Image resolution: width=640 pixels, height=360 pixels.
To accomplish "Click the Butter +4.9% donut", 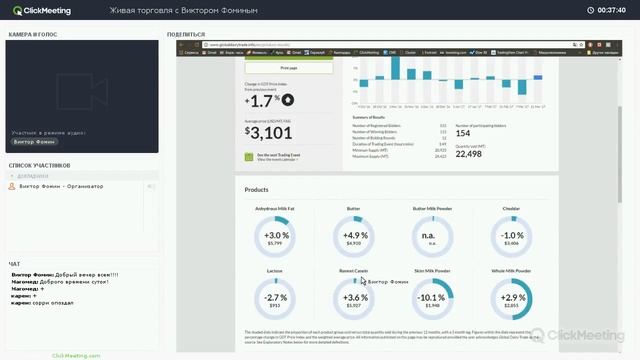I will [353, 237].
